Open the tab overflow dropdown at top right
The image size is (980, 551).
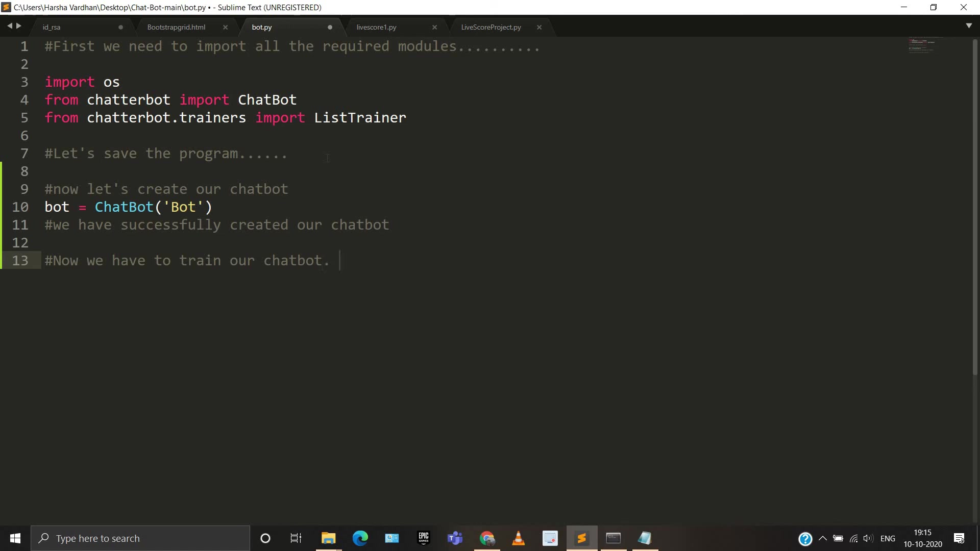[969, 26]
